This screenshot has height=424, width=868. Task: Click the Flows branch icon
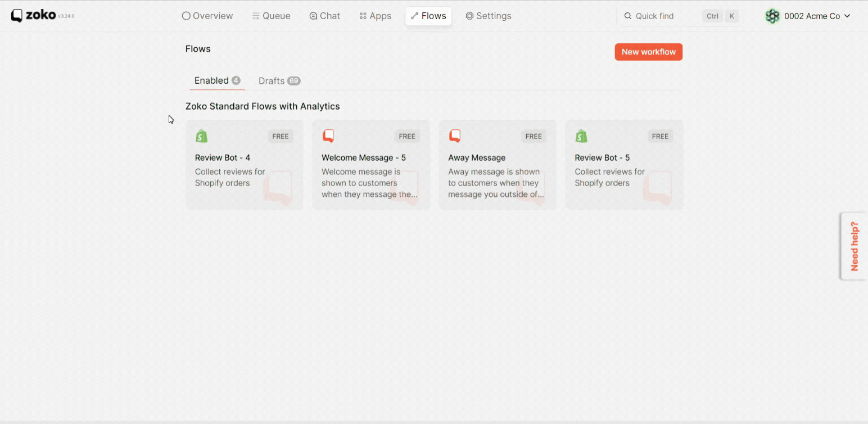pos(414,16)
